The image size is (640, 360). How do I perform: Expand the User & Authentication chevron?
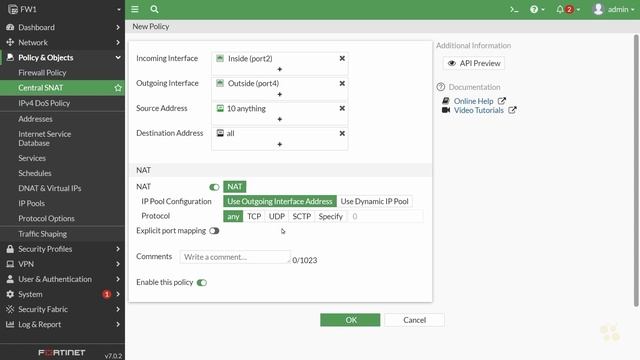point(118,279)
